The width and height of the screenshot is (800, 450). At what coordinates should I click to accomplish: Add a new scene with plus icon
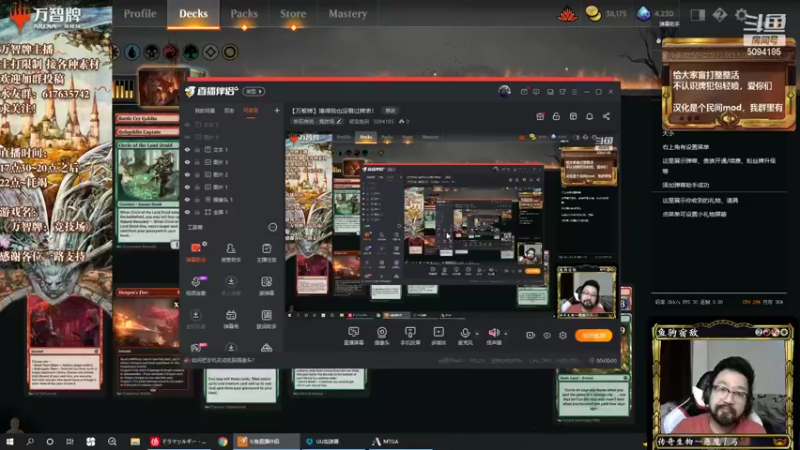pos(277,110)
